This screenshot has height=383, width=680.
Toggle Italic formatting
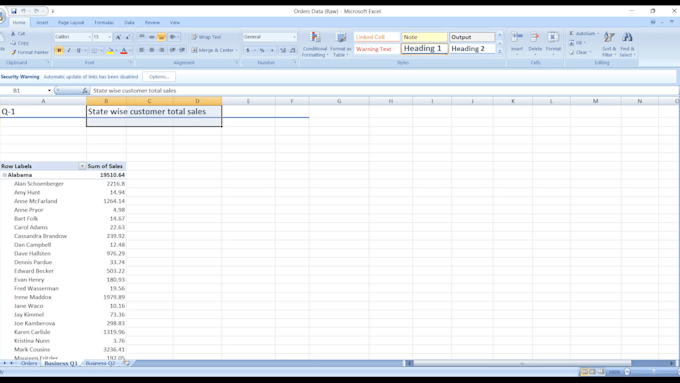[69, 51]
